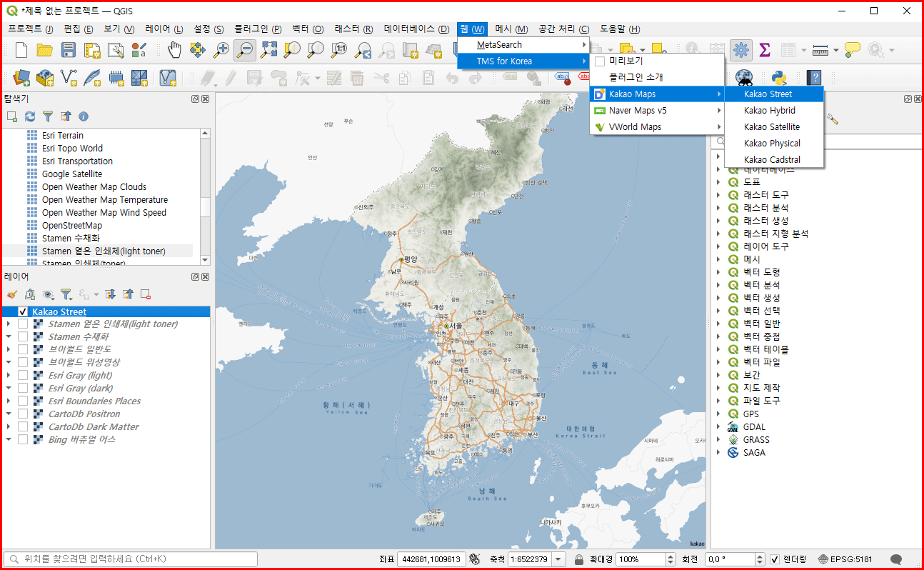Open the Style Manager icon
This screenshot has width=924, height=570.
coord(139,50)
